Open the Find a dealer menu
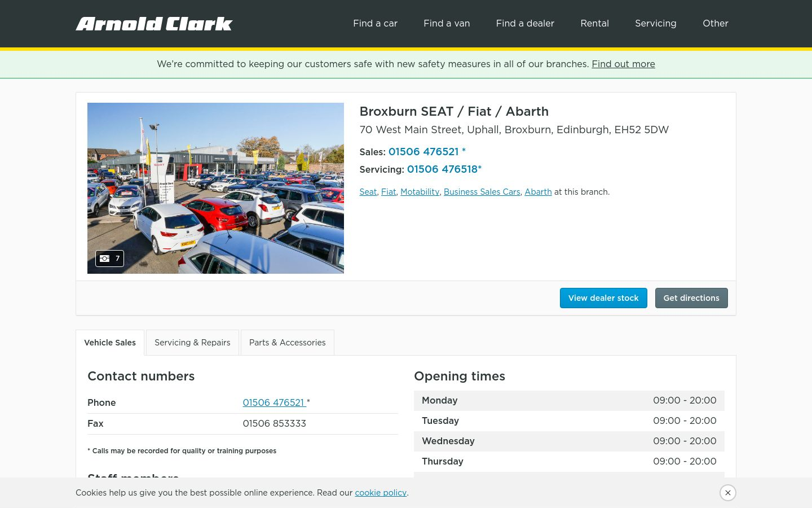The height and width of the screenshot is (508, 812). [x=525, y=23]
